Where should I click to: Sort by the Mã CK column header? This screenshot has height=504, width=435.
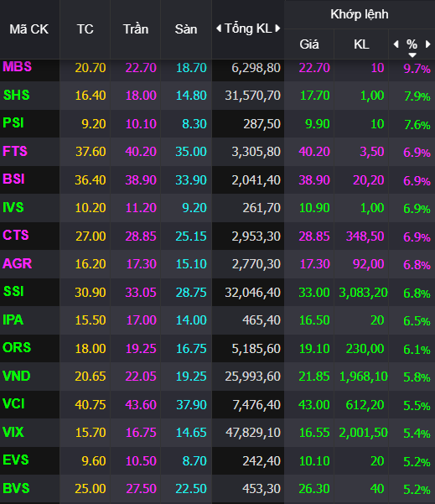click(x=29, y=29)
